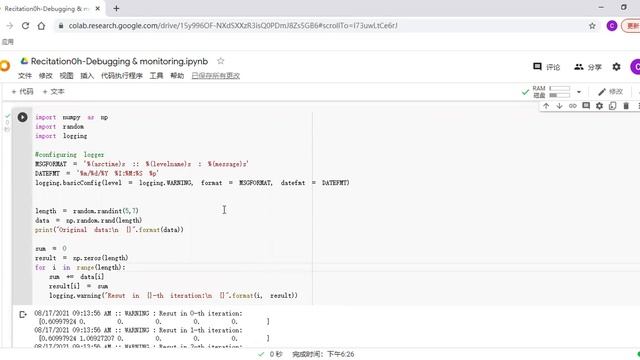Add a code cell with + 代码
640x360 pixels.
(22, 91)
